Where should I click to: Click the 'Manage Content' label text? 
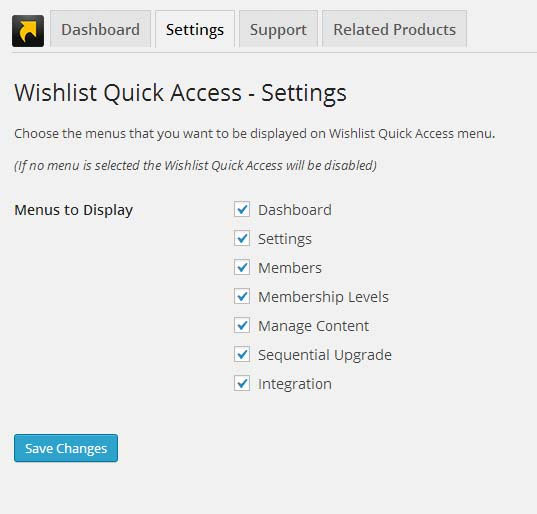pyautogui.click(x=313, y=326)
